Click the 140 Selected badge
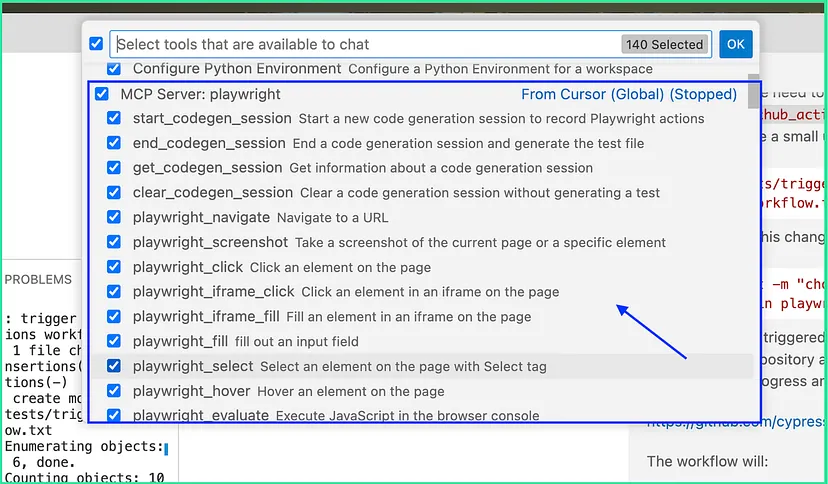 click(x=664, y=44)
